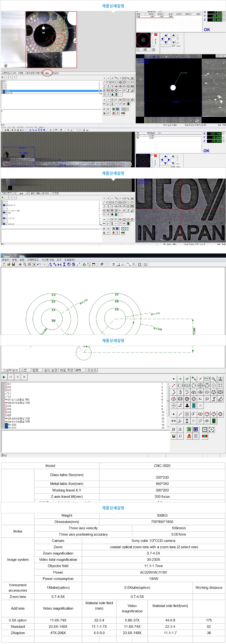226x644 pixels.
Task: Click the perpendicular icon in WM-CNC toolbar
Action: 118,264
